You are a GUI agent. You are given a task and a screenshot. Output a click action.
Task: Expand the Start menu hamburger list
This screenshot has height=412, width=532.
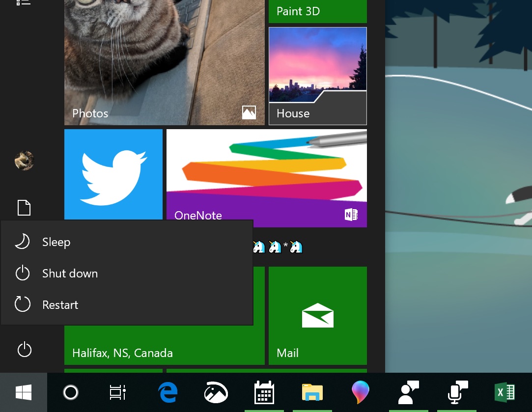[24, 2]
